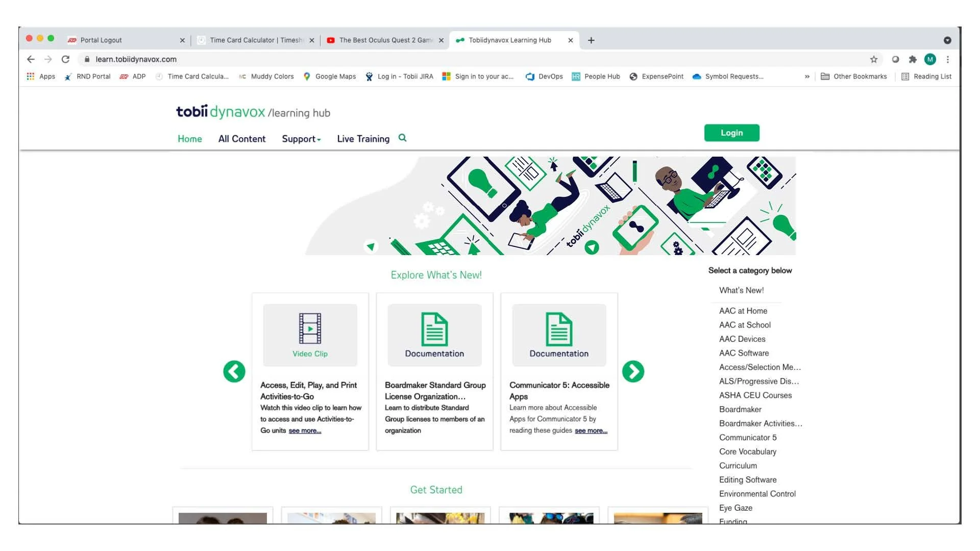Open the All Content menu item

(x=242, y=139)
